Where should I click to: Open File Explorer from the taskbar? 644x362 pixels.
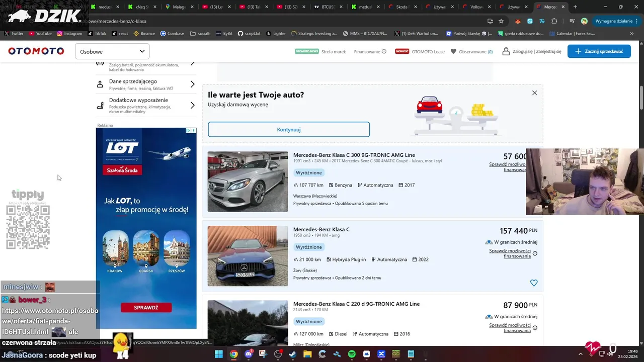tap(307, 354)
